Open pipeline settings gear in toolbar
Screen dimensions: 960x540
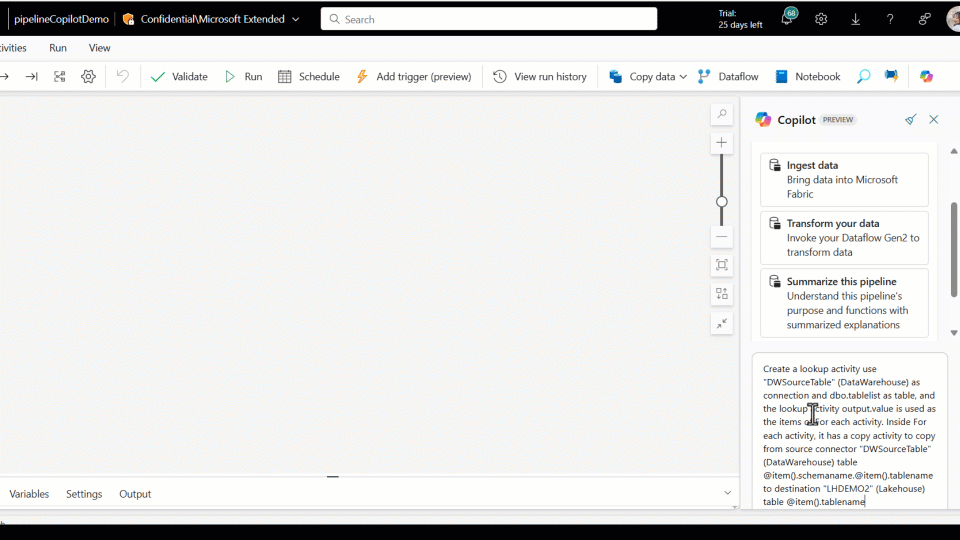tap(88, 77)
